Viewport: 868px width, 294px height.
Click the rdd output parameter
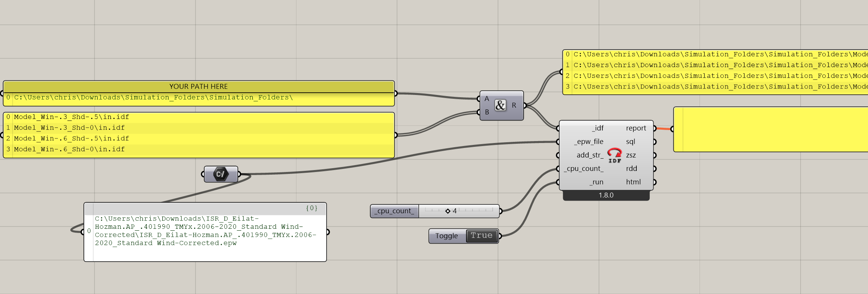[x=631, y=169]
